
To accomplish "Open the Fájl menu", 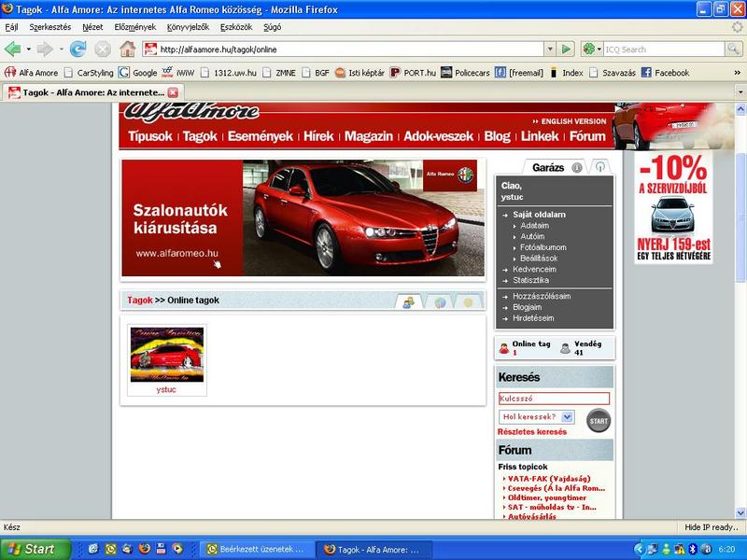I will point(11,27).
